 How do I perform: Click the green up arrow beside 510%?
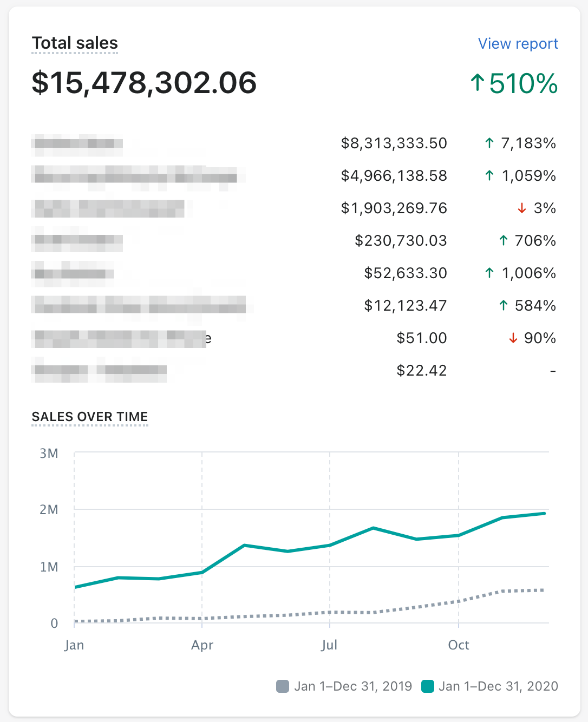pyautogui.click(x=477, y=83)
